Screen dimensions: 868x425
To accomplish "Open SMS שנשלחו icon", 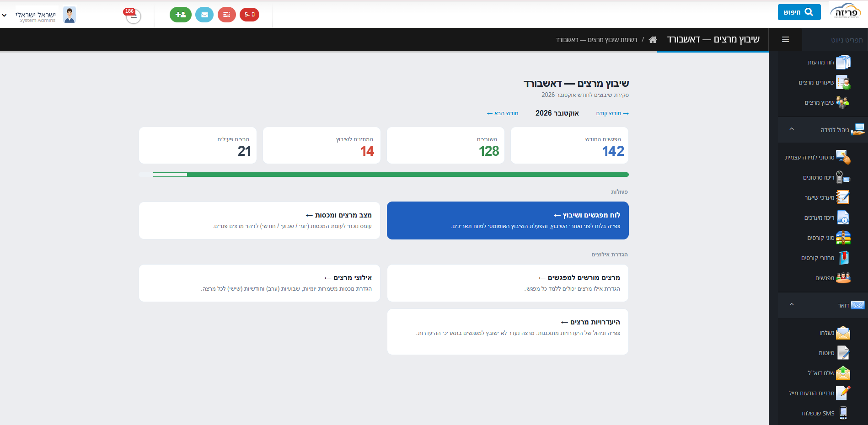I will (x=843, y=413).
